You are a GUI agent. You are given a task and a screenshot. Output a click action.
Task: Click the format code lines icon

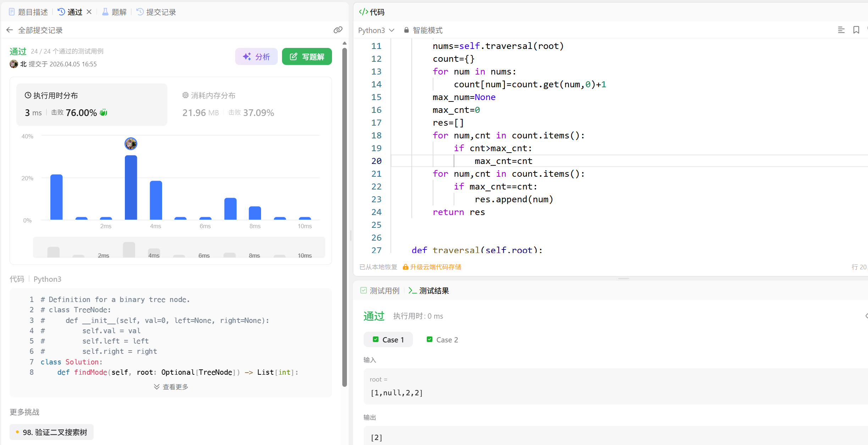point(841,30)
